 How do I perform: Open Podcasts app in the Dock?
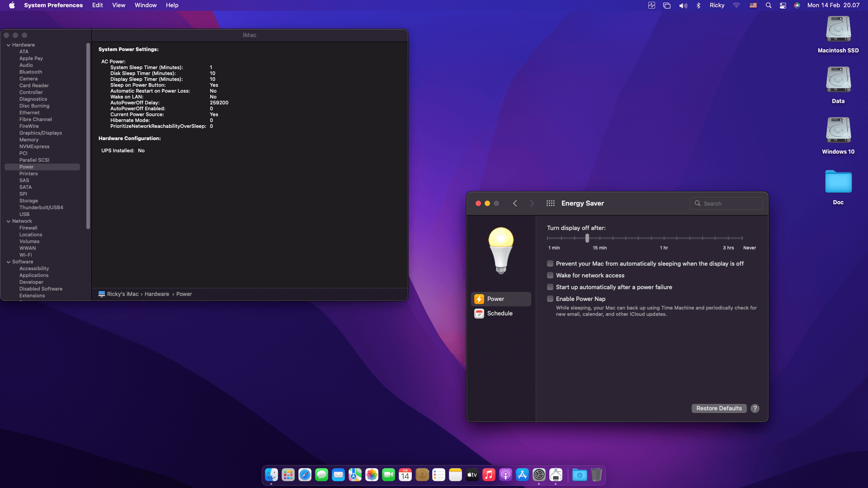[x=505, y=475]
